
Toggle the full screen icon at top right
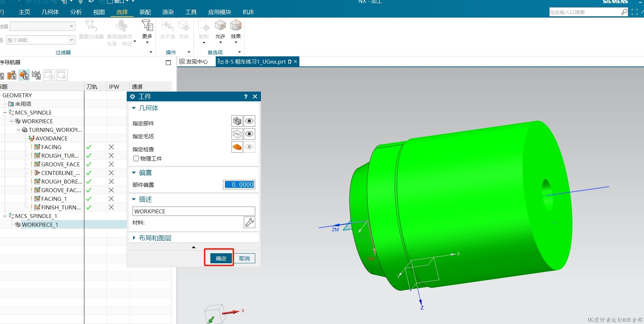[x=635, y=12]
